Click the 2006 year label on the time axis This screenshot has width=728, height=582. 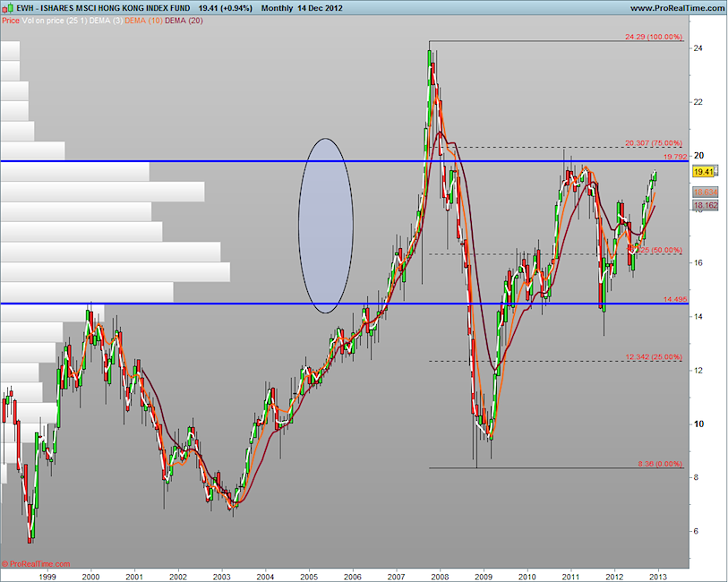pyautogui.click(x=353, y=577)
